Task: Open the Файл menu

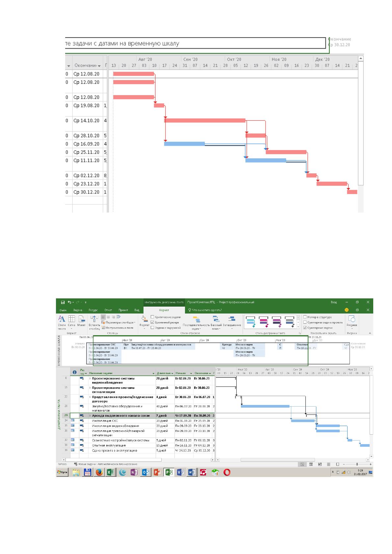Action: coord(63,310)
